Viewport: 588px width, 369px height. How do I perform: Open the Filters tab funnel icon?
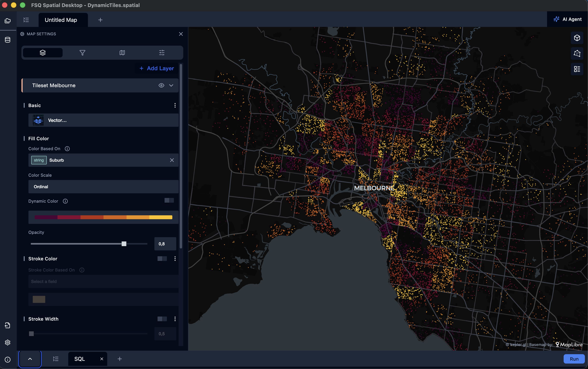82,53
